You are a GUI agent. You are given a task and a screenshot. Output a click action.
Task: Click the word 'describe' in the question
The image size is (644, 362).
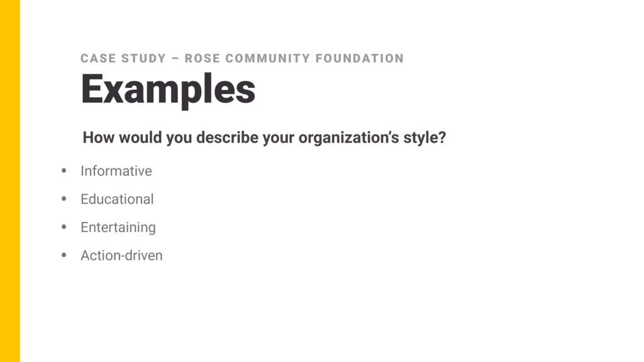(228, 138)
